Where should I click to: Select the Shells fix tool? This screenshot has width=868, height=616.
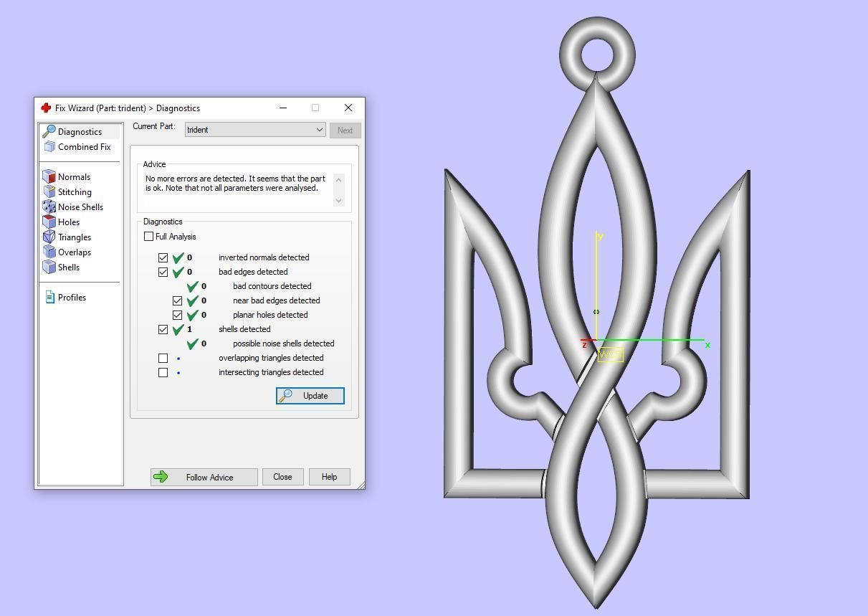[62, 267]
